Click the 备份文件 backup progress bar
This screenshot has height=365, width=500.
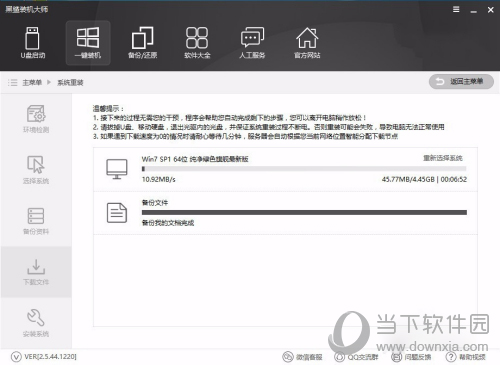pyautogui.click(x=304, y=212)
